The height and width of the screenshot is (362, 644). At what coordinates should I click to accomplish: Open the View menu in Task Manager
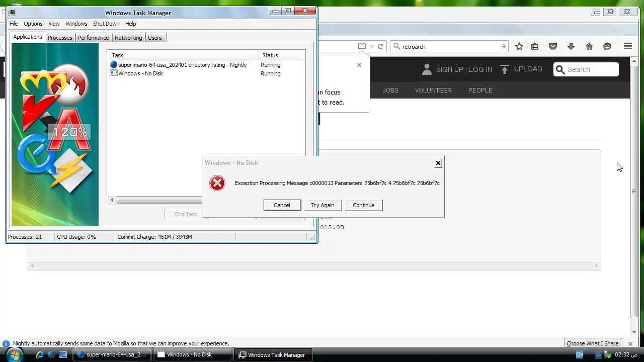[54, 24]
